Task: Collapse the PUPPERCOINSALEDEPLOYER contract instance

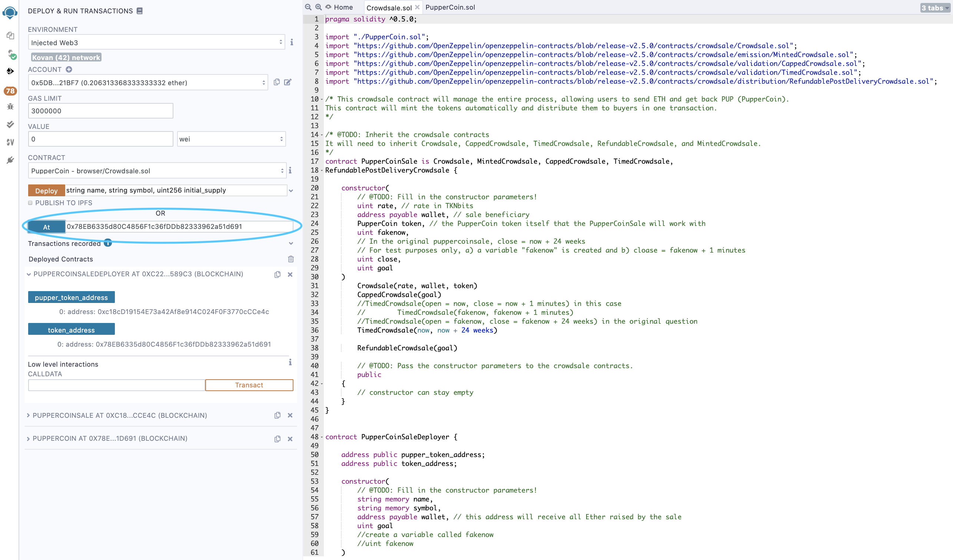Action: click(x=29, y=274)
